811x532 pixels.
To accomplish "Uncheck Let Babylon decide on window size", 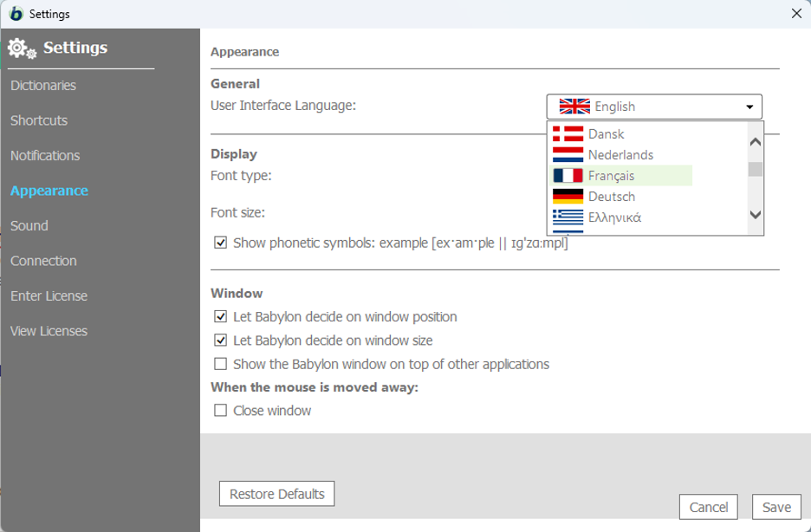I will click(220, 341).
